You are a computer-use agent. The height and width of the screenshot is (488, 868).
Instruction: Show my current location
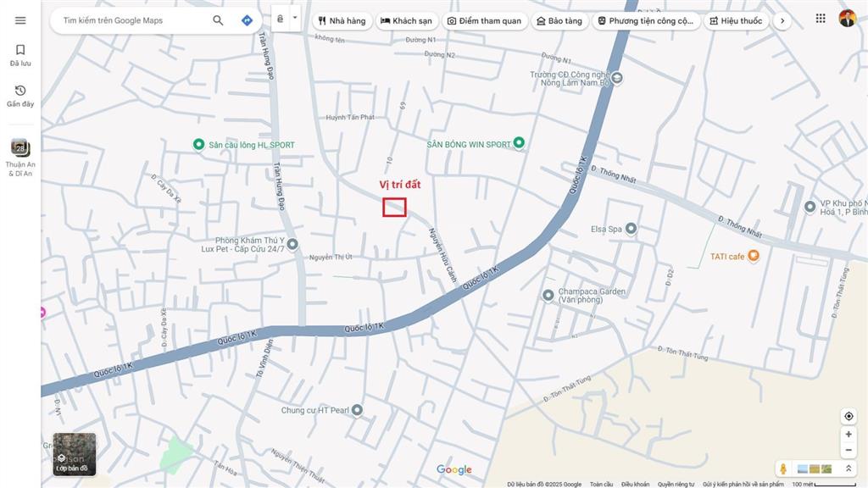(x=849, y=416)
